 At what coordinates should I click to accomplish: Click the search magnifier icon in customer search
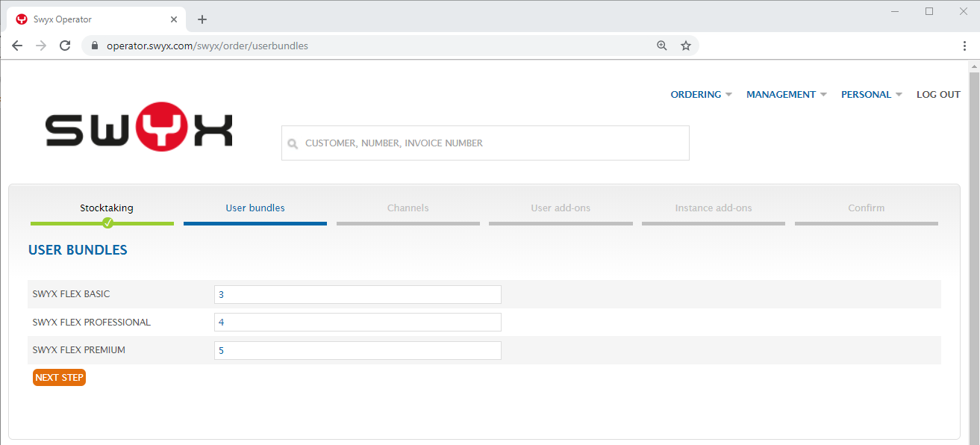[293, 143]
